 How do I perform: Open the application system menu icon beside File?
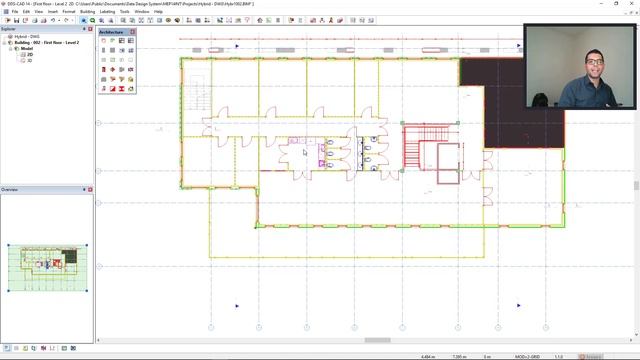(x=6, y=11)
